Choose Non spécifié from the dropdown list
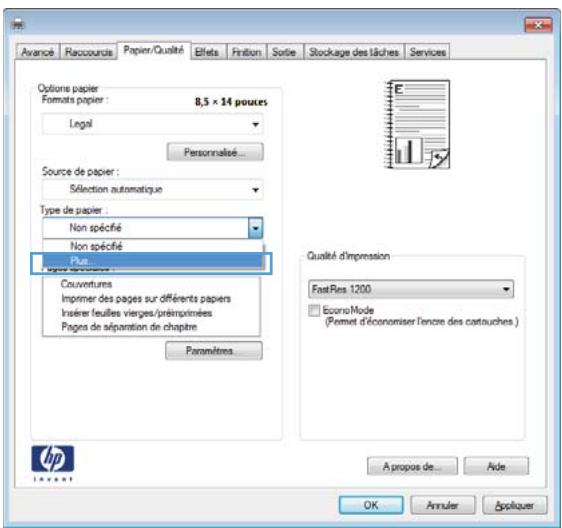This screenshot has height=528, width=562. pos(152,246)
